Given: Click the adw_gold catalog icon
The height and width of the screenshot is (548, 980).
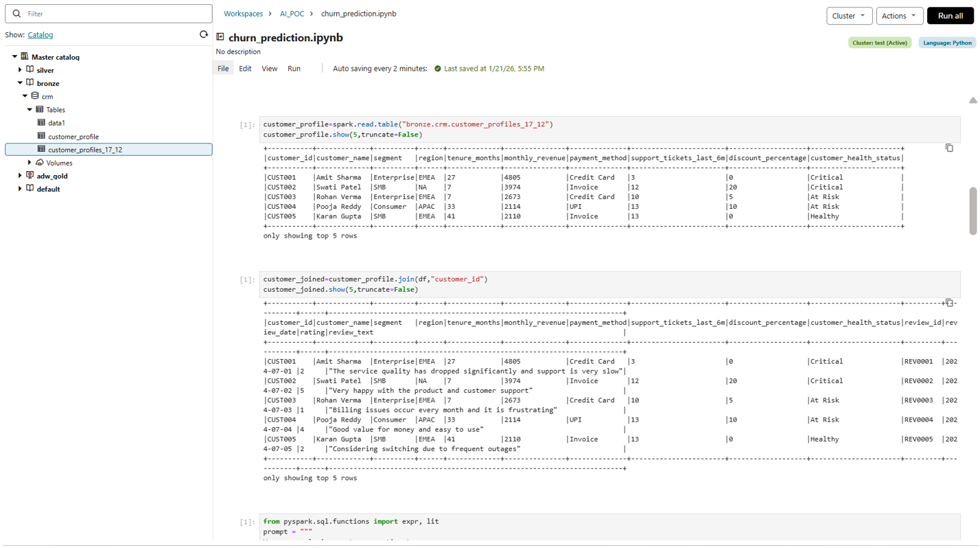Looking at the screenshot, I should tap(30, 176).
